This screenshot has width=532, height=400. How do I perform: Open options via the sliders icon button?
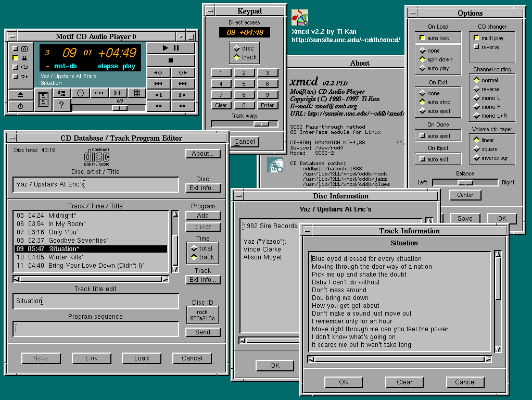tap(62, 93)
